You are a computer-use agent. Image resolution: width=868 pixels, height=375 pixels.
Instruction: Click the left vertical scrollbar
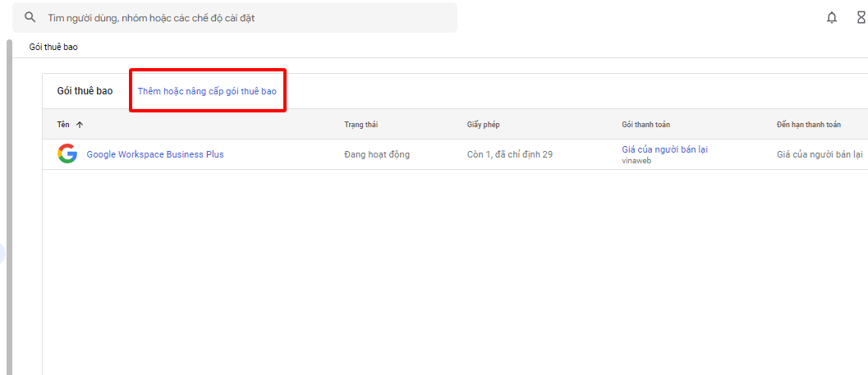(x=9, y=205)
